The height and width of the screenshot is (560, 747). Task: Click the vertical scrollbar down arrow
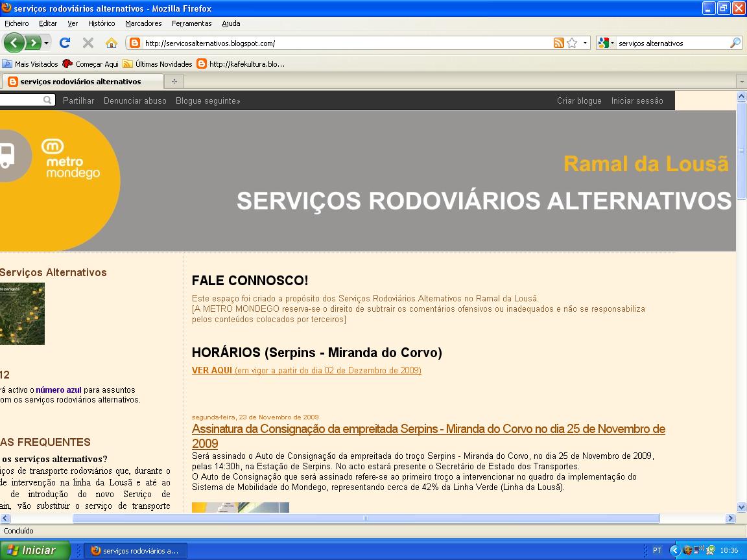741,507
